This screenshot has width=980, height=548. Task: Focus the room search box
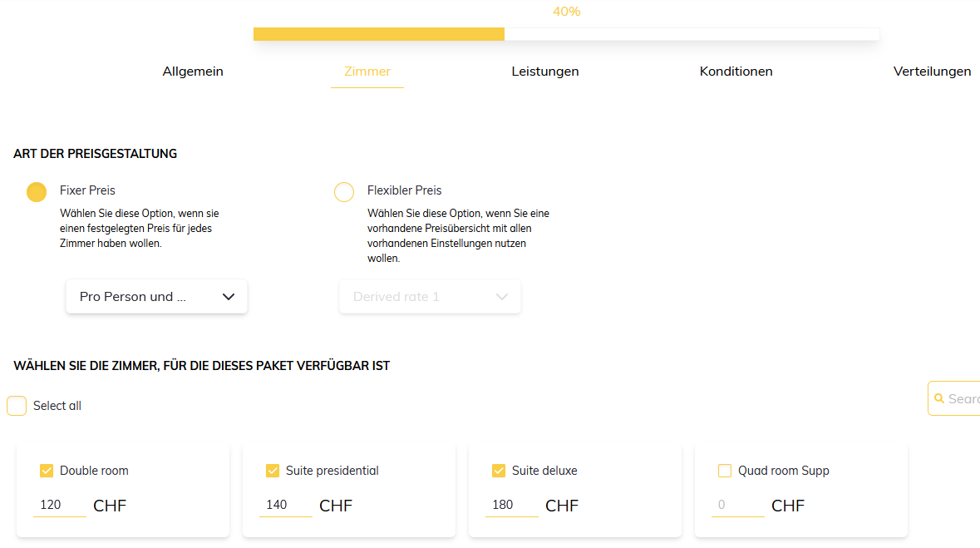click(964, 399)
